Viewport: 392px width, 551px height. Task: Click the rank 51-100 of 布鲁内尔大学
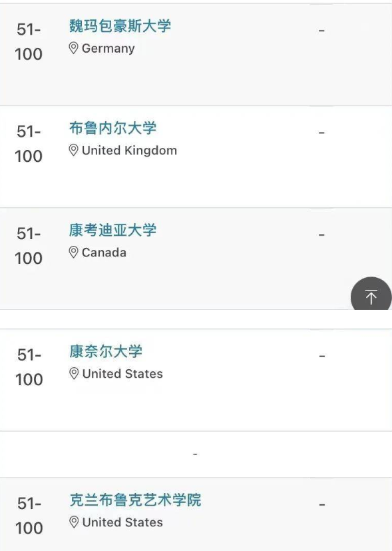(x=29, y=144)
